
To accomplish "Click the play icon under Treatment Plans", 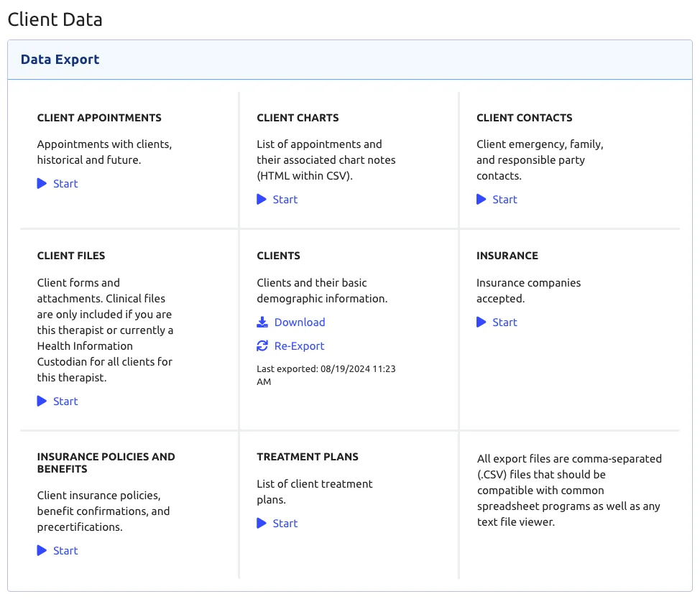I will 262,524.
